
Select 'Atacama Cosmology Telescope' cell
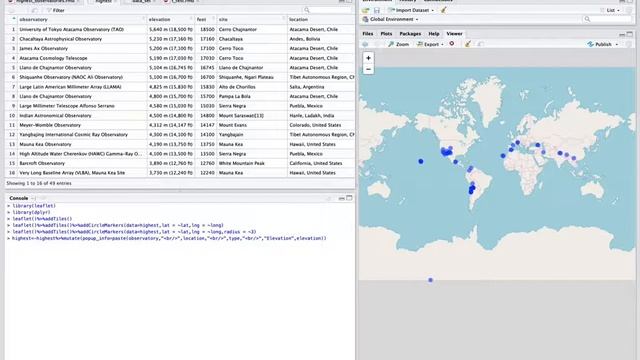click(82, 58)
